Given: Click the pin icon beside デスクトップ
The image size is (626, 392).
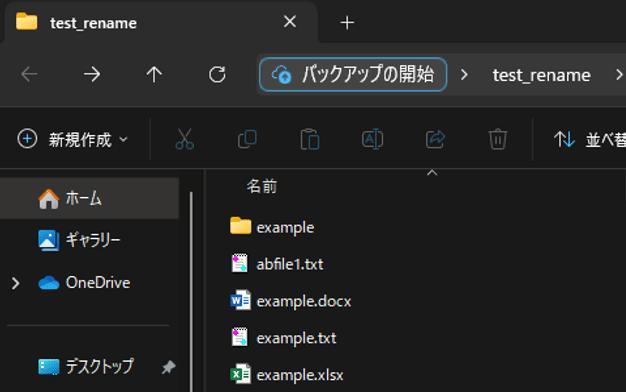Looking at the screenshot, I should point(168,367).
